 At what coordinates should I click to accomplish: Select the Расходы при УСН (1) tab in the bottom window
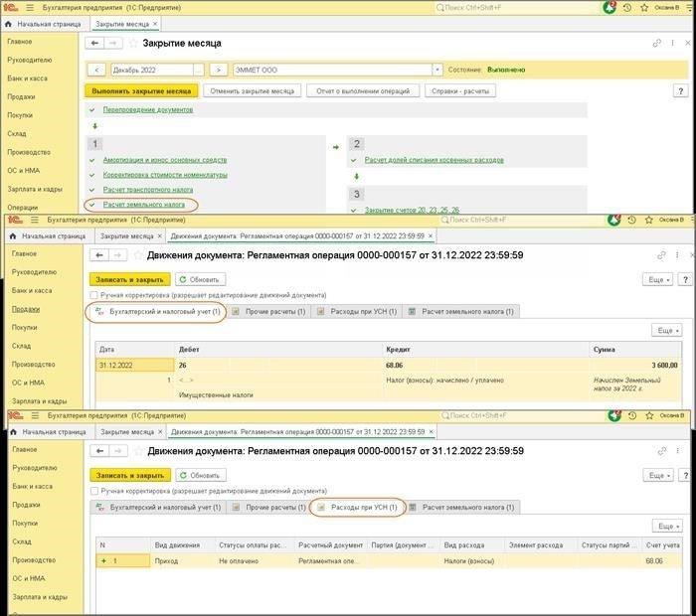[358, 507]
